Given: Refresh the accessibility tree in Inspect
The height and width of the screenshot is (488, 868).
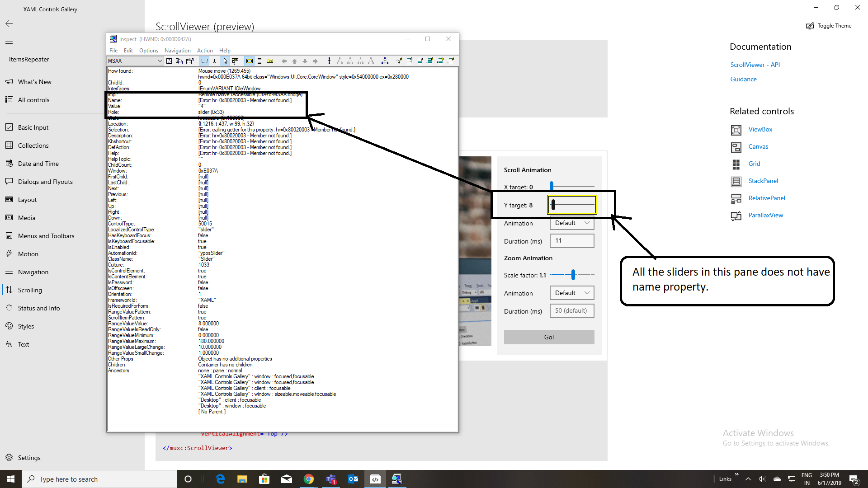Looking at the screenshot, I should 169,61.
